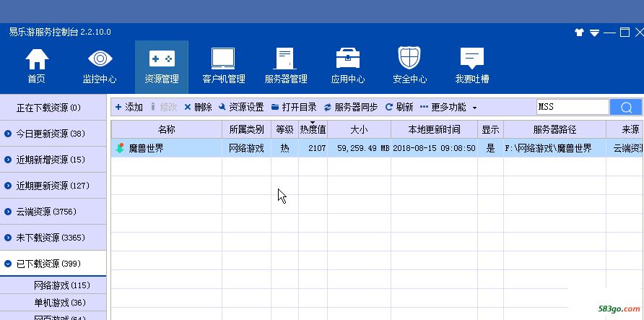Viewport: 644px width, 320px height.
Task: Click 是 display cell in 魔兽世界 row
Action: [490, 148]
